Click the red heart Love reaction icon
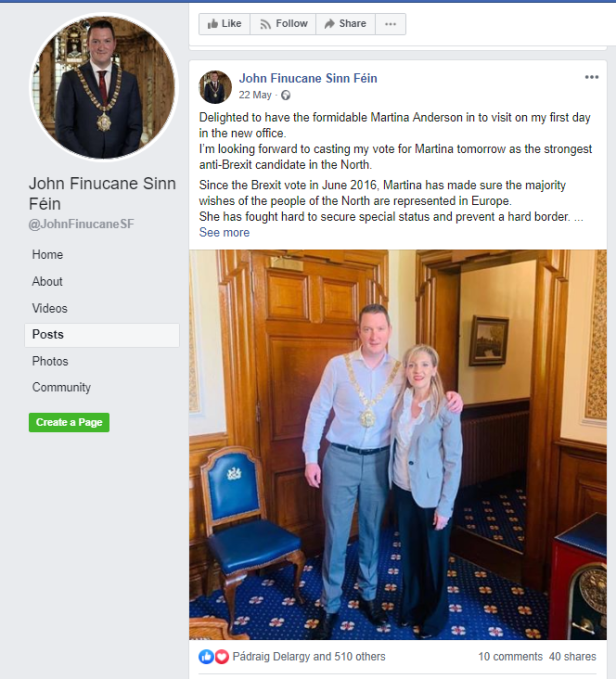 tap(222, 656)
